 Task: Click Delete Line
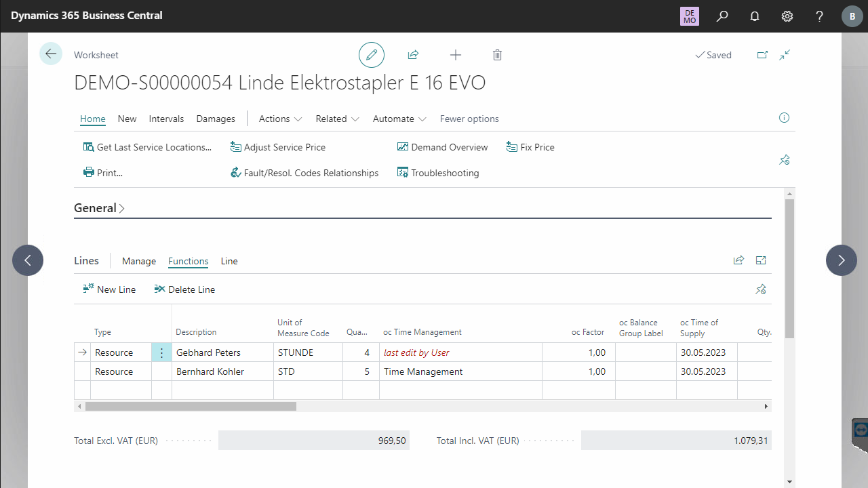[x=184, y=289]
